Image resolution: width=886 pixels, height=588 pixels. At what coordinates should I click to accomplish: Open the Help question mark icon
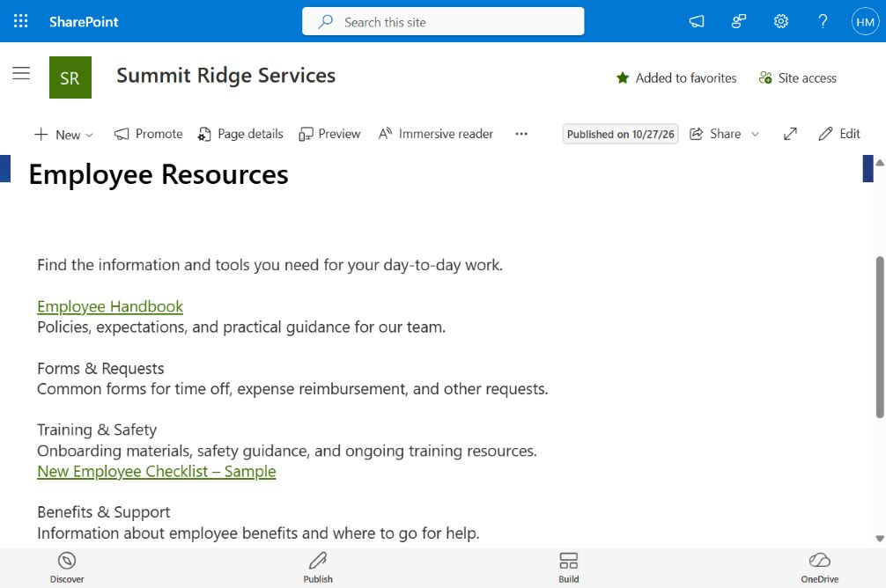pyautogui.click(x=823, y=21)
